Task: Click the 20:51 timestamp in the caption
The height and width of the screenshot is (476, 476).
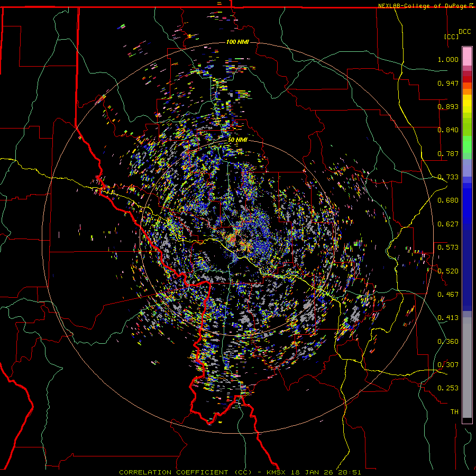Action: [350, 472]
